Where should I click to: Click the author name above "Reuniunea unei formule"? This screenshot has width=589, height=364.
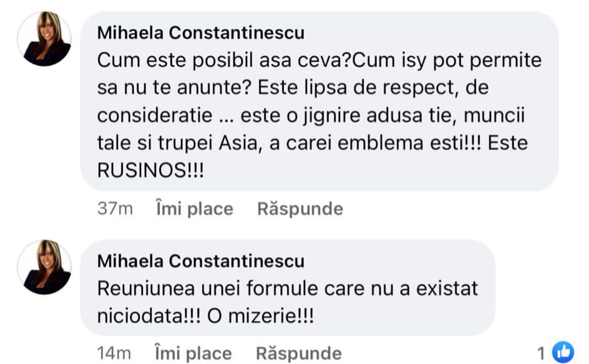201,261
